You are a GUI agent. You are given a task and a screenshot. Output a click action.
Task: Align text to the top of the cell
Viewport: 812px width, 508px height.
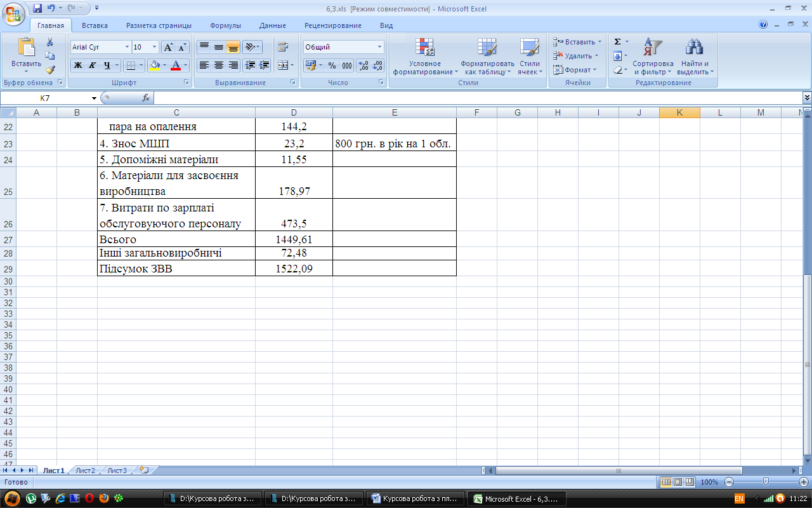coord(204,47)
